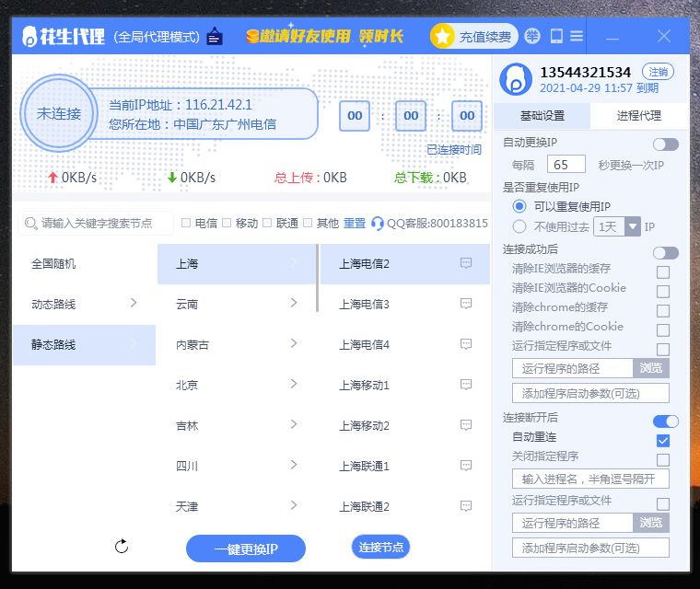Click the QQ customer service headset icon
This screenshot has width=700, height=589.
click(x=377, y=223)
